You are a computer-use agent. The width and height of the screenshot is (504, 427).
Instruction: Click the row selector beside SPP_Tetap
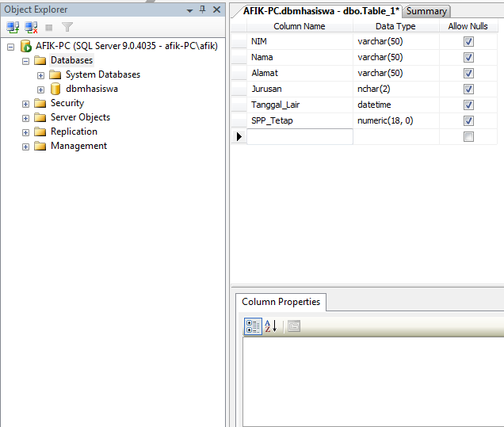(x=239, y=120)
